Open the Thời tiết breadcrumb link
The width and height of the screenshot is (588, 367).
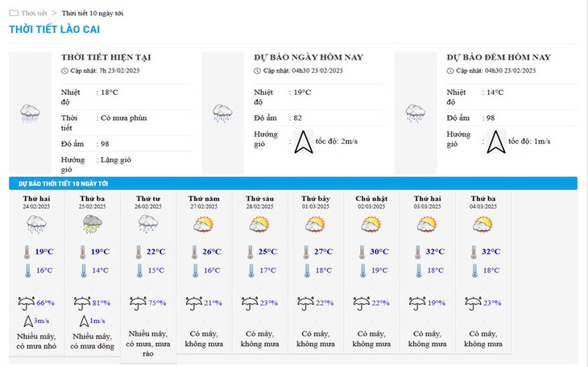tap(34, 13)
